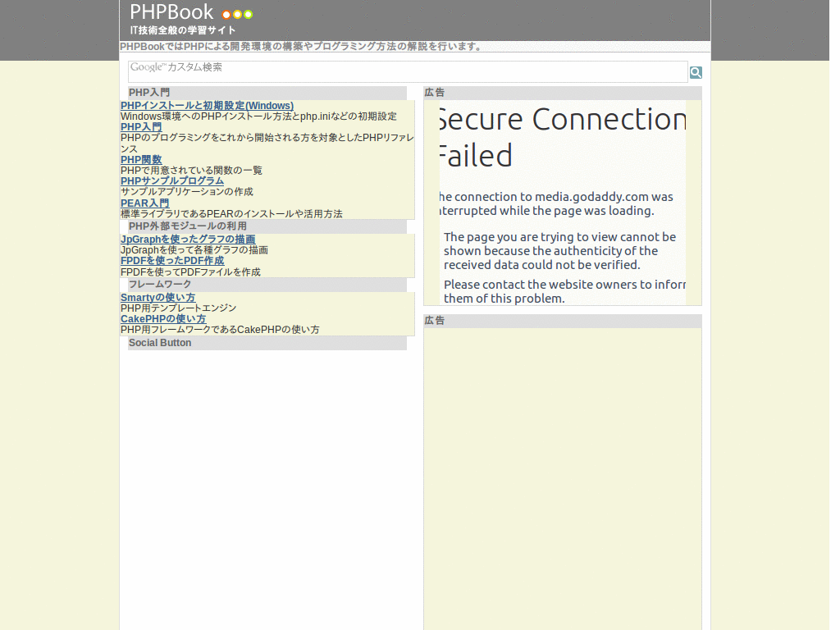Open the PHPBook logo home link
Screen dimensions: 840x630
point(190,12)
